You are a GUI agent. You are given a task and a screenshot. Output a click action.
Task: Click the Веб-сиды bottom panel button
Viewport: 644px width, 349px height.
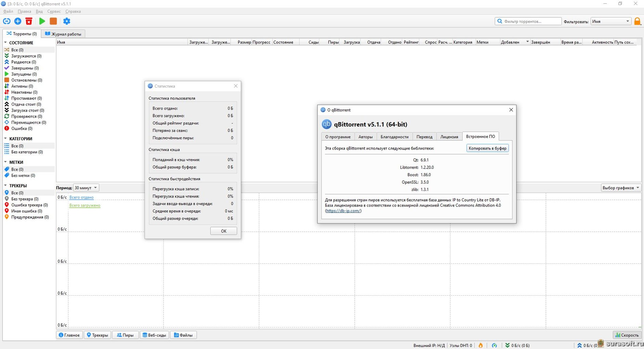[154, 335]
